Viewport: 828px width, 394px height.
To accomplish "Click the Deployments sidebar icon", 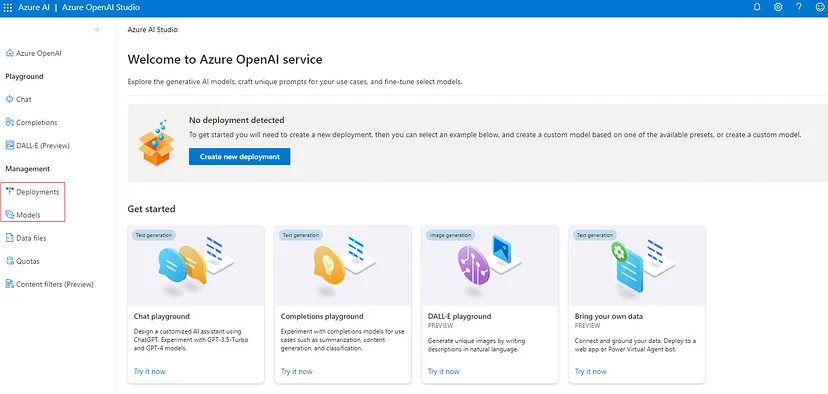I will [x=10, y=191].
